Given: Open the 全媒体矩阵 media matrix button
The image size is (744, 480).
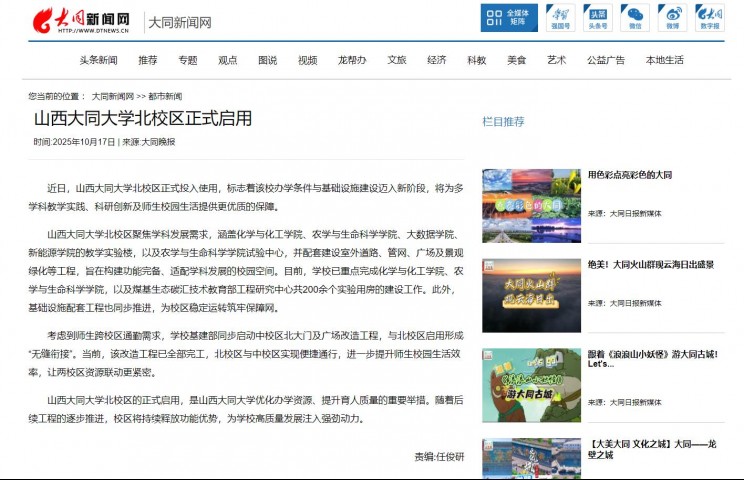Looking at the screenshot, I should click(508, 17).
